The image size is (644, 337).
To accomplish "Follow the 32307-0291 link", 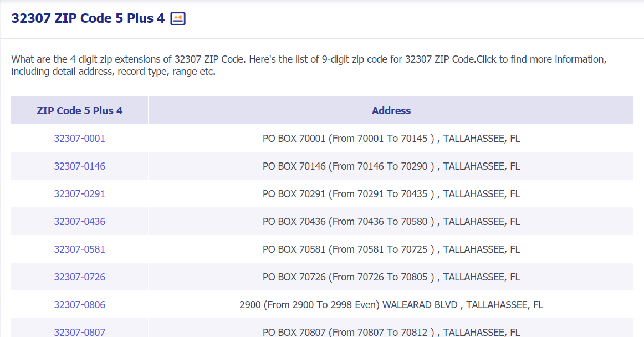I will pyautogui.click(x=79, y=194).
